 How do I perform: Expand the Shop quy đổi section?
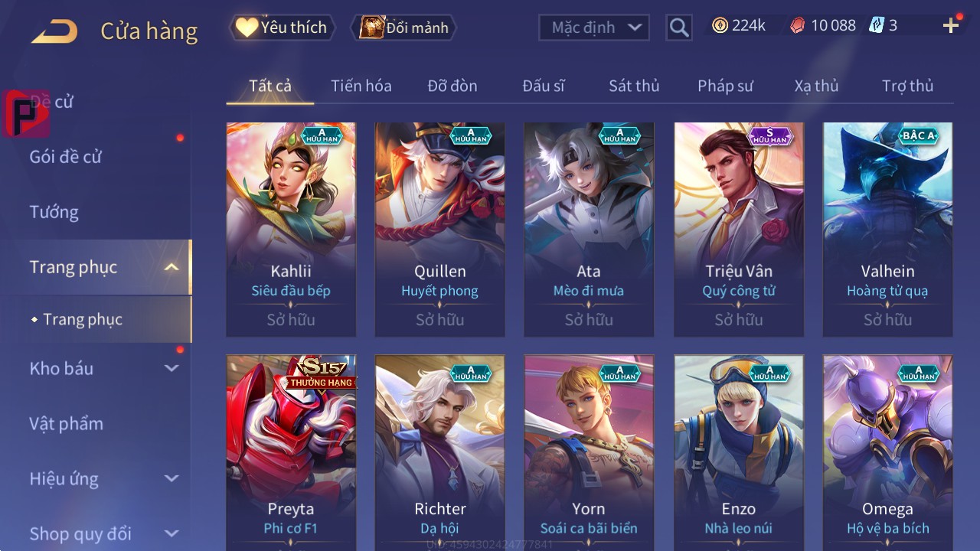coord(171,533)
